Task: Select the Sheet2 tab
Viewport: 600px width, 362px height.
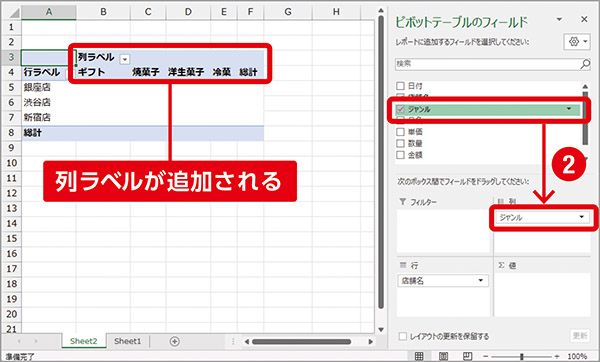Action: 83,341
